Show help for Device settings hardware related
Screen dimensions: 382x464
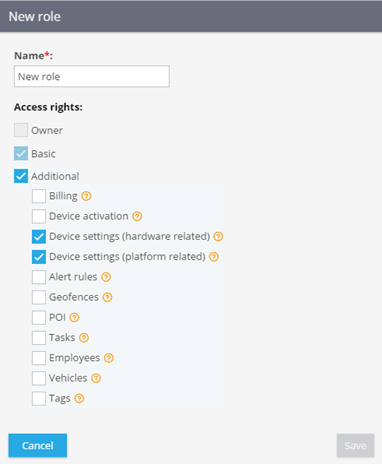point(218,237)
